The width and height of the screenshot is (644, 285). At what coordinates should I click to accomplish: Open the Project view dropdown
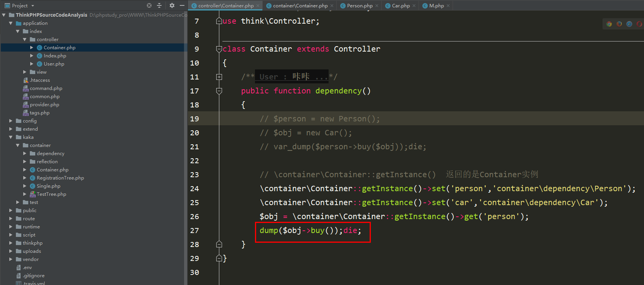(x=33, y=6)
